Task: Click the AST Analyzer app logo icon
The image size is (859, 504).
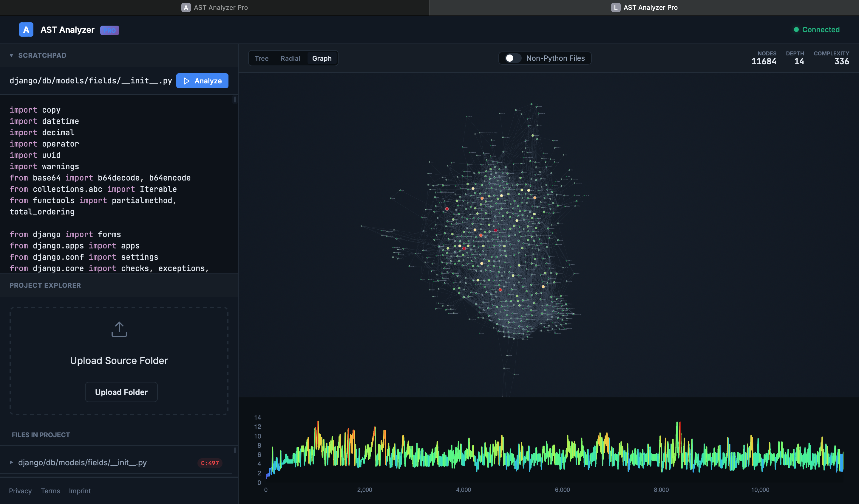Action: tap(26, 29)
